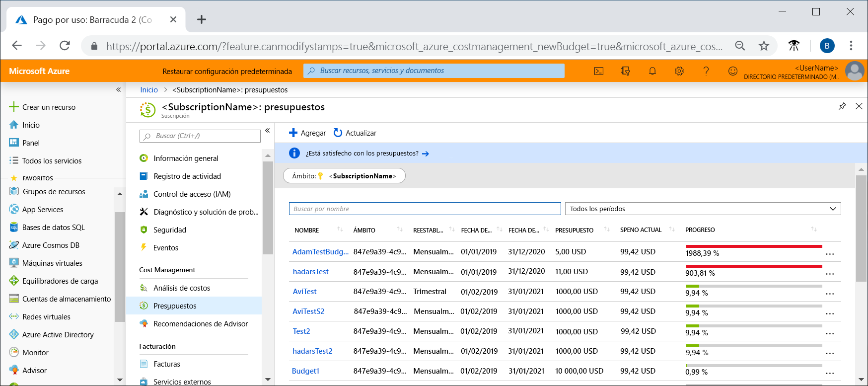868x386 pixels.
Task: Open directory and subscription filter icon
Action: (626, 71)
